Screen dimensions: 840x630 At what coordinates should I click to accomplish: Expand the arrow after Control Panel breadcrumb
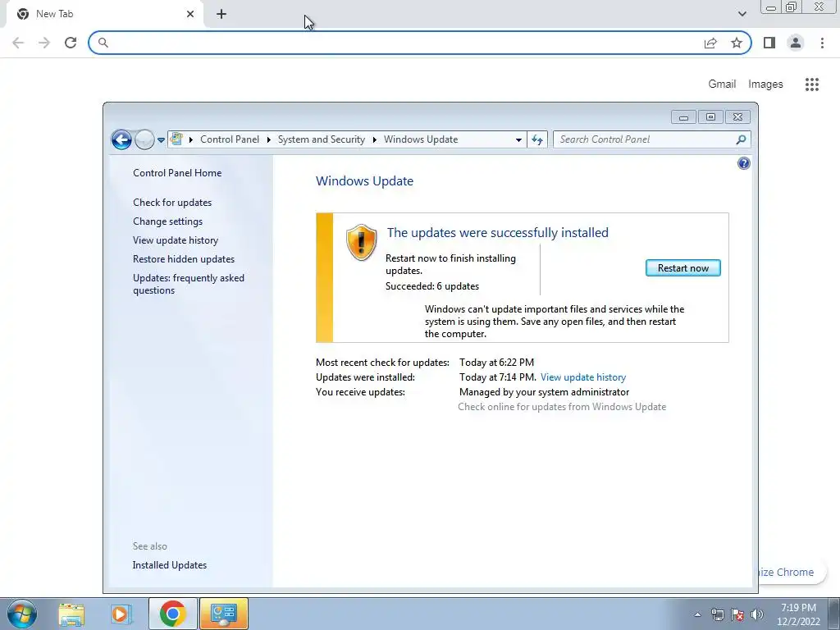point(269,139)
